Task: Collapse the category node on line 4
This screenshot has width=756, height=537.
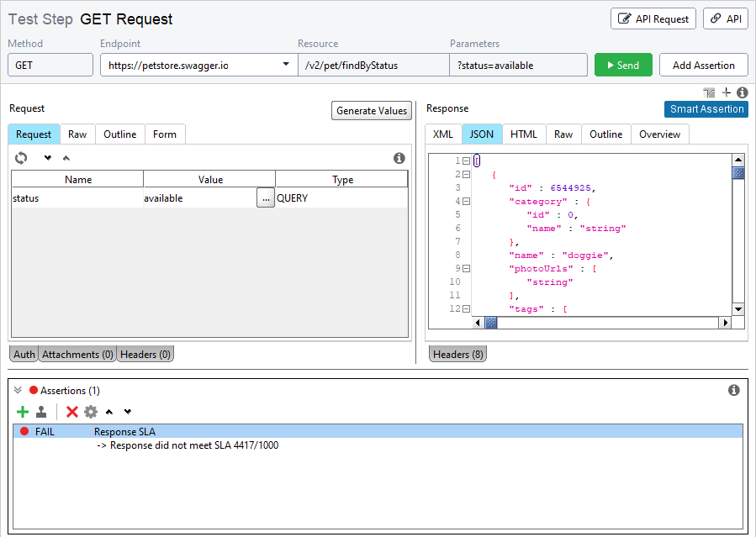Action: coord(466,202)
